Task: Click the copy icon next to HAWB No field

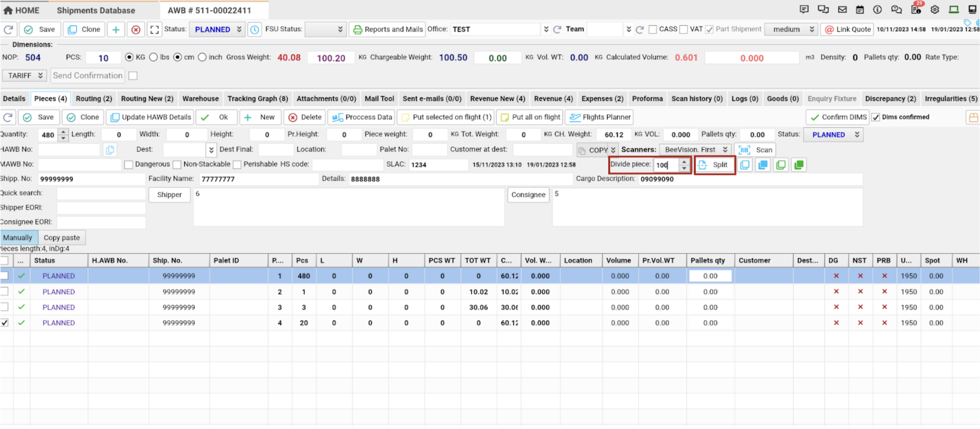Action: [x=110, y=149]
